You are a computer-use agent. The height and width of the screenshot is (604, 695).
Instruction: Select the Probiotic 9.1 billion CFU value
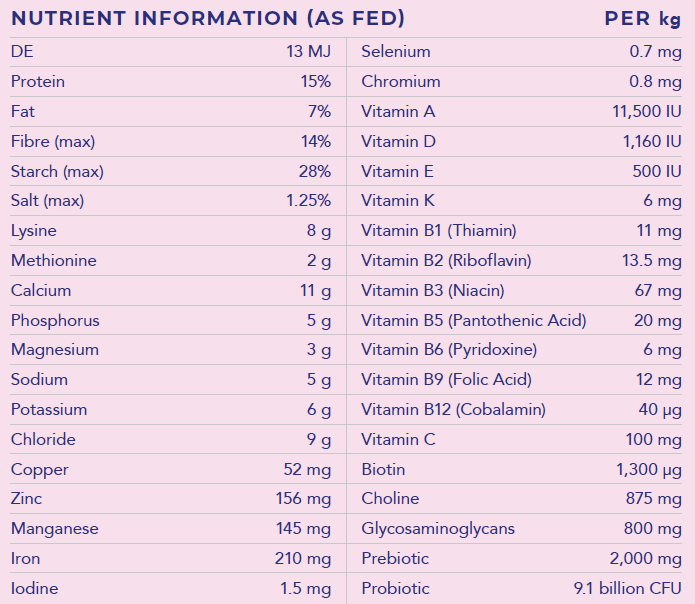point(625,589)
